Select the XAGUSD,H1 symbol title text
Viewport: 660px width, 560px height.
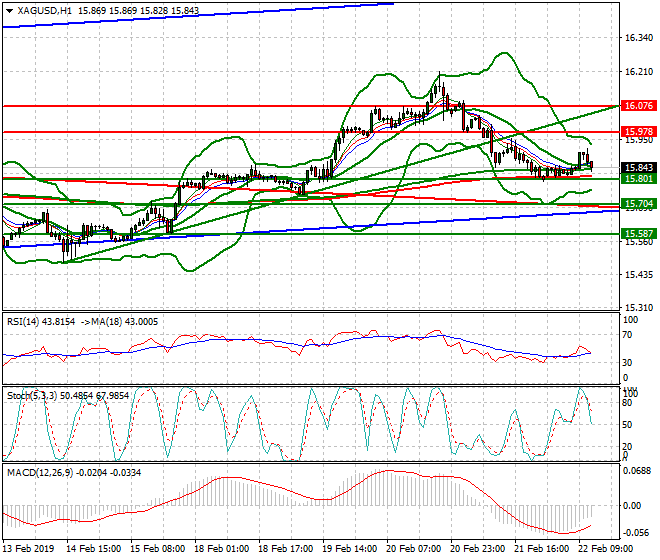pos(45,11)
